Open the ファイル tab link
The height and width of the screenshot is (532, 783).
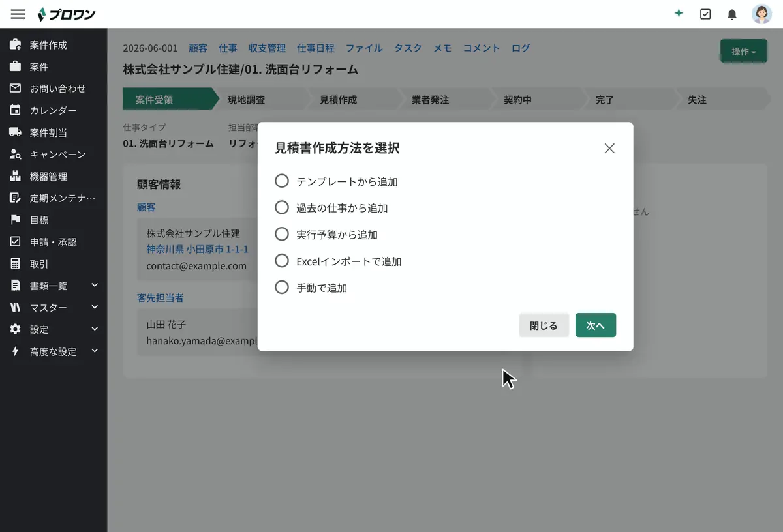click(x=364, y=48)
